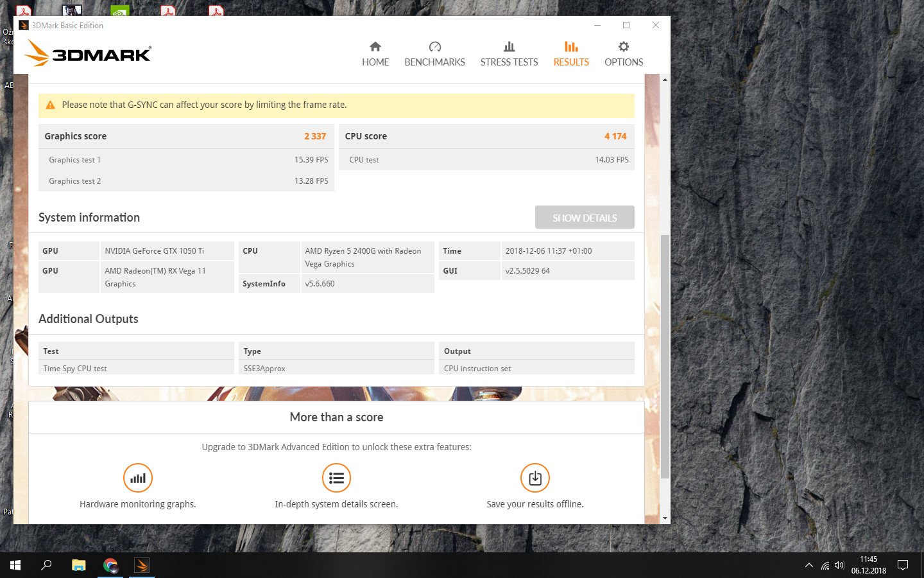Screen dimensions: 924x578
Task: Click the 3DMark taskbar icon
Action: pos(142,565)
